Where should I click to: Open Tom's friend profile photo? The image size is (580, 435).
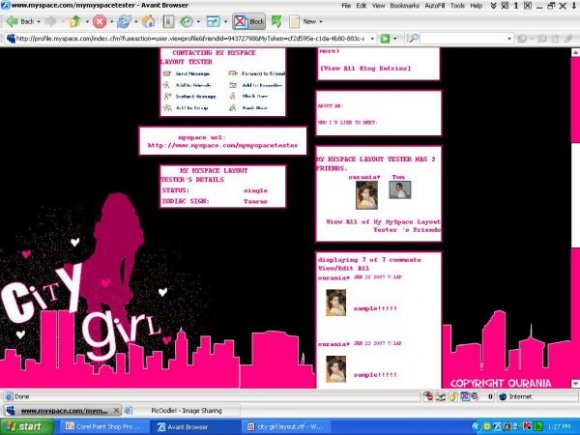pyautogui.click(x=400, y=190)
